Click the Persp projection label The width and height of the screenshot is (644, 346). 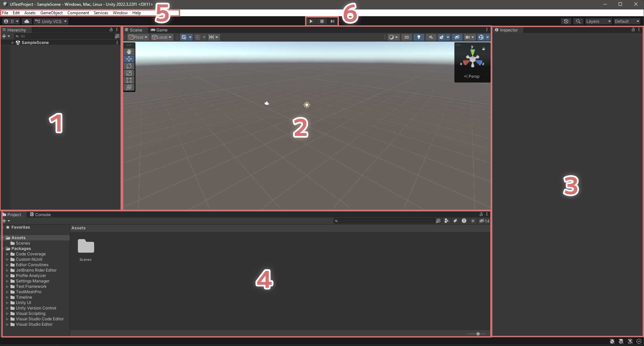pyautogui.click(x=472, y=76)
